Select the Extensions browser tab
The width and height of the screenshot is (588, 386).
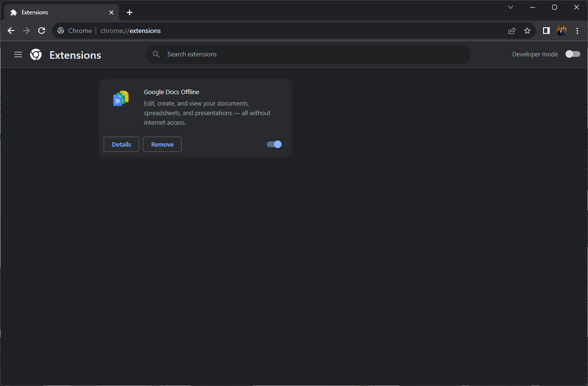coord(62,12)
